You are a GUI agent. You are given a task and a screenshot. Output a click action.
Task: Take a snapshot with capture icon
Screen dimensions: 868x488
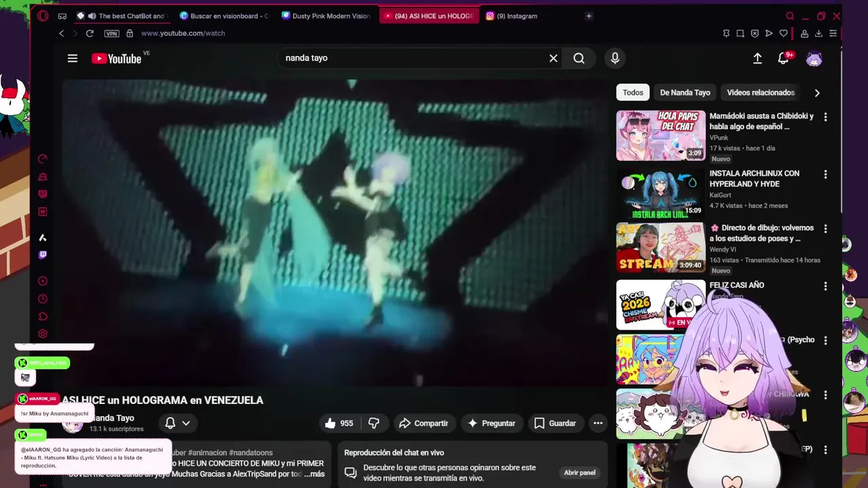click(x=741, y=33)
